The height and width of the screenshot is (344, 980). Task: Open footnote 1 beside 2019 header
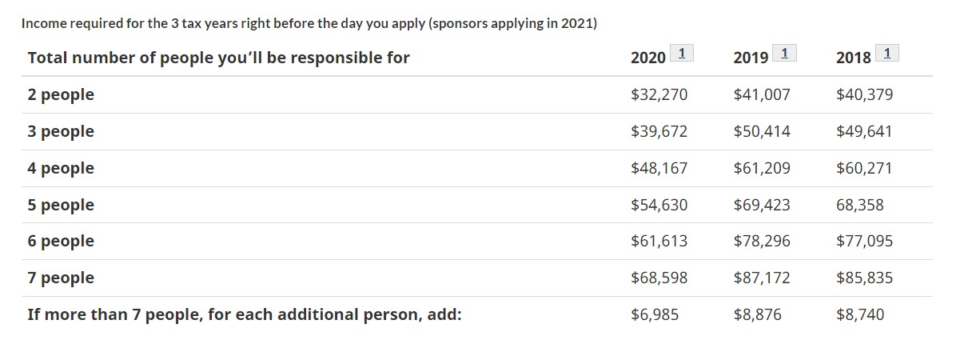click(x=783, y=54)
